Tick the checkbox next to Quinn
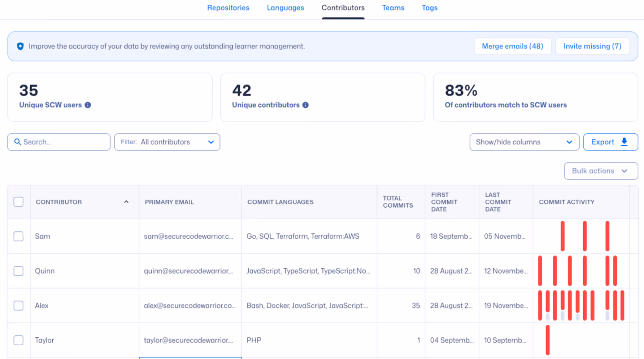Viewport: 644px width, 359px height. pos(19,271)
